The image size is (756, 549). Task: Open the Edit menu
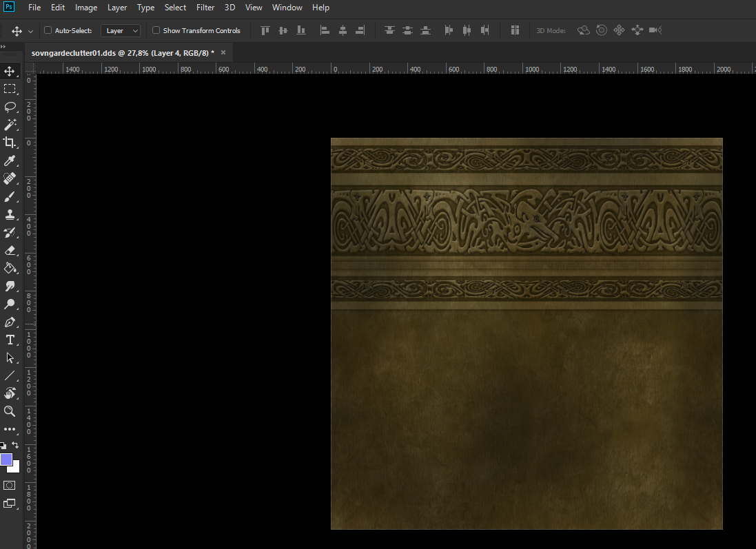tap(58, 7)
